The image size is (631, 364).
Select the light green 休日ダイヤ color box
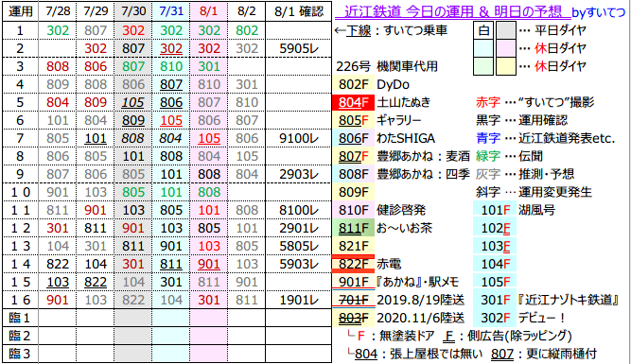point(483,66)
